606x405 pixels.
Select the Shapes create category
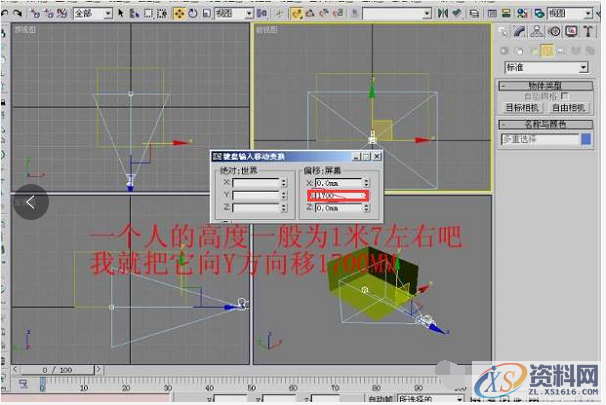[519, 51]
